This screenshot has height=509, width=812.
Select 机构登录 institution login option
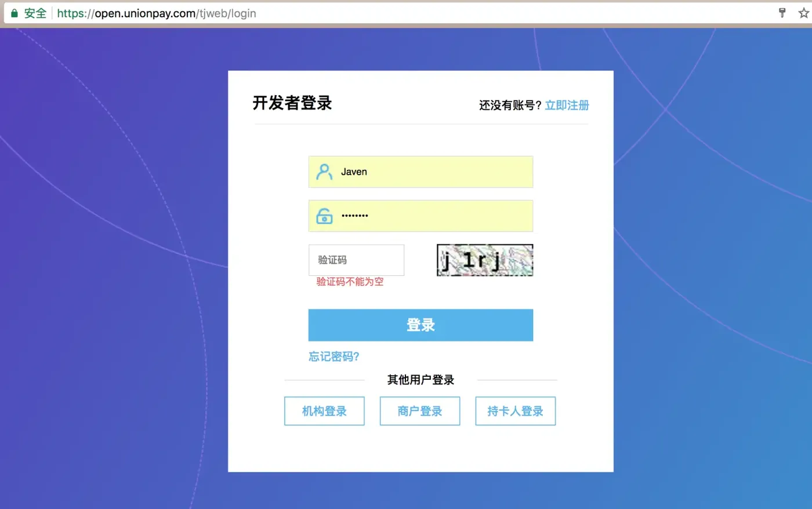click(324, 411)
